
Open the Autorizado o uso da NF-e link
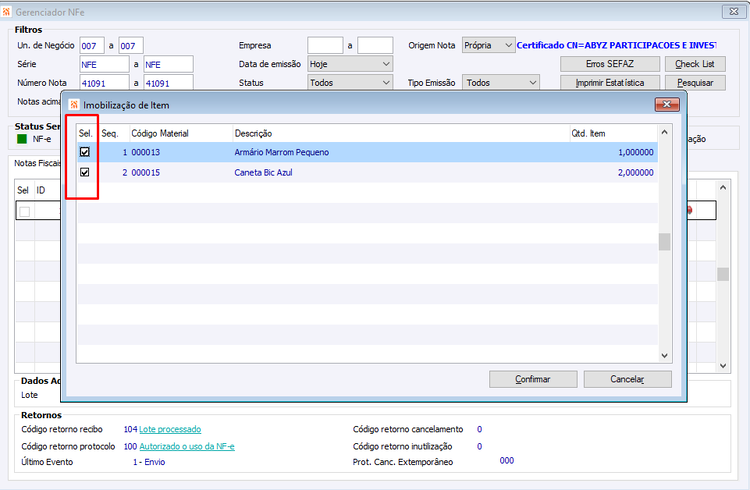pos(187,446)
